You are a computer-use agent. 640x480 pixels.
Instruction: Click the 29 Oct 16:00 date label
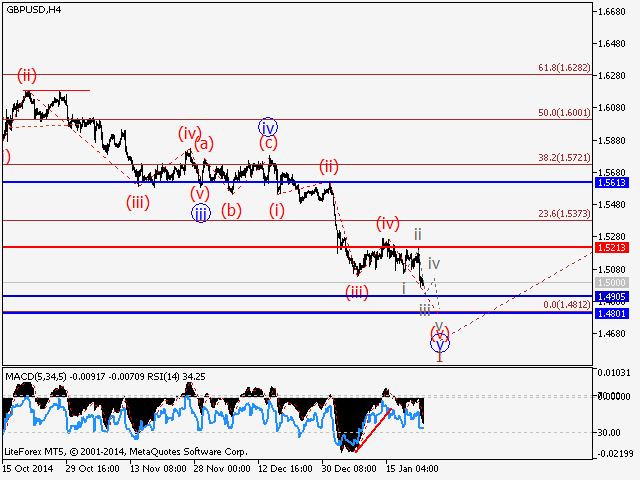coord(93,469)
